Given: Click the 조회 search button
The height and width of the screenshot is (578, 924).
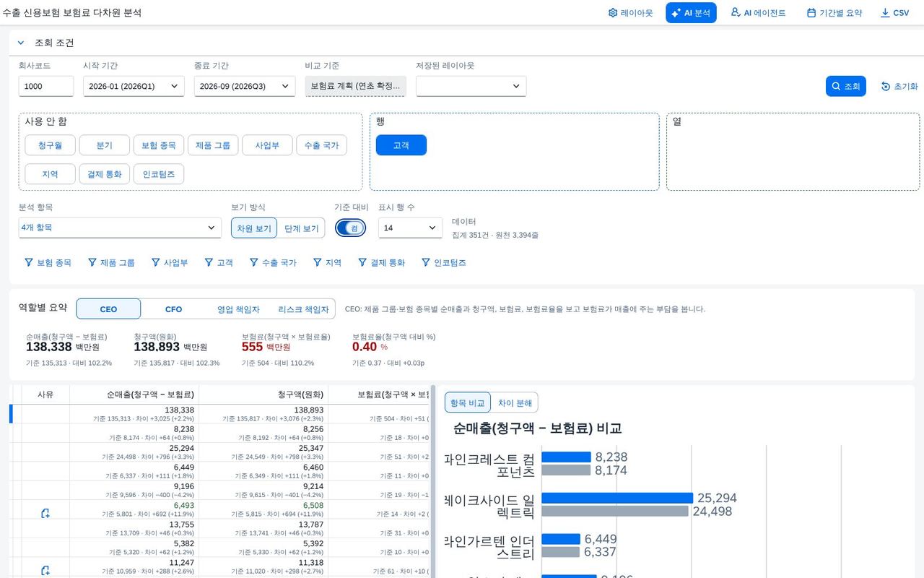Looking at the screenshot, I should [845, 86].
